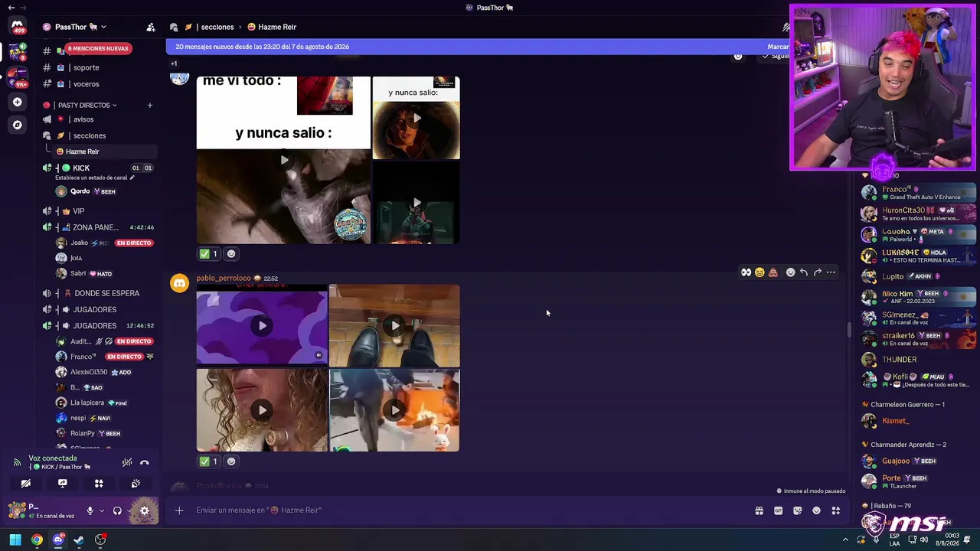Open emoji reaction picker on hovered message

[x=791, y=272]
